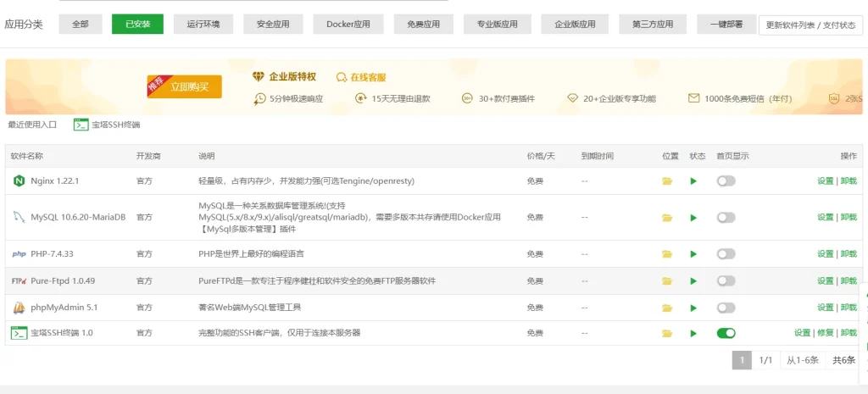Image resolution: width=868 pixels, height=394 pixels.
Task: Click 卸载 for 宝塔SSH终端
Action: click(848, 333)
